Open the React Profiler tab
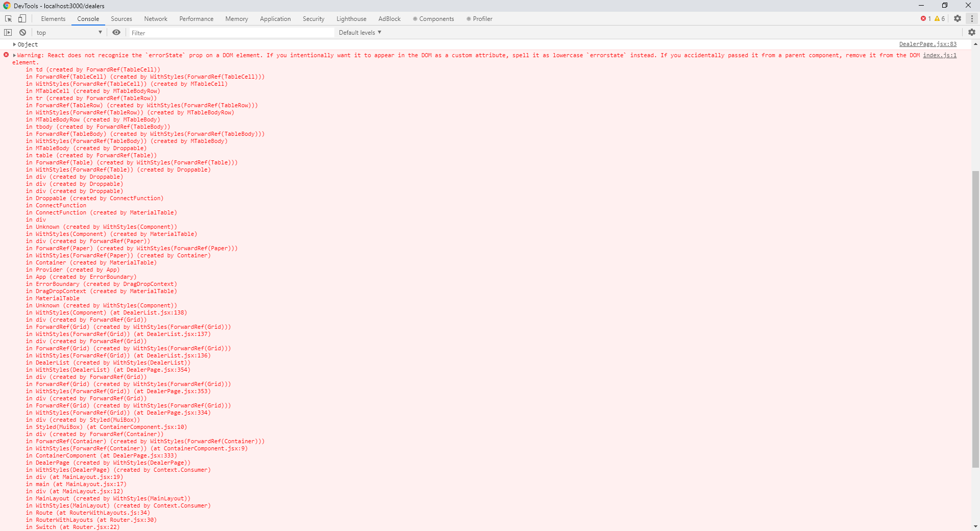 click(479, 19)
